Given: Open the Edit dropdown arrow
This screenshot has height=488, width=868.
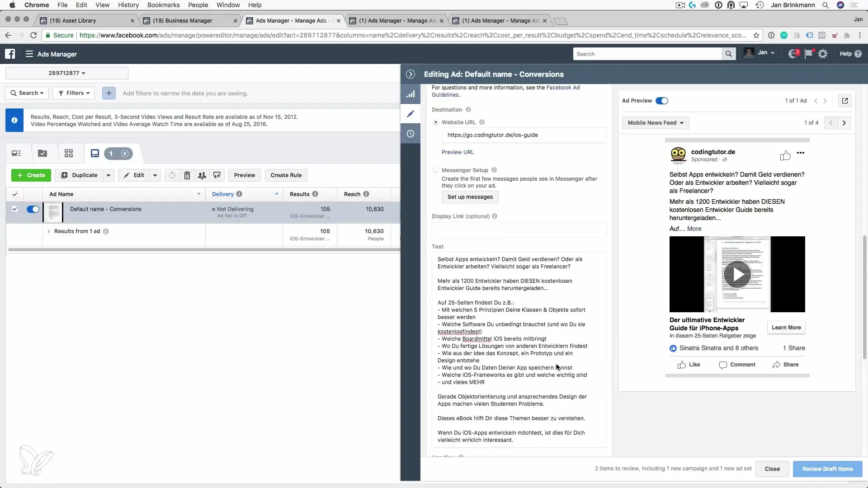Looking at the screenshot, I should (155, 175).
